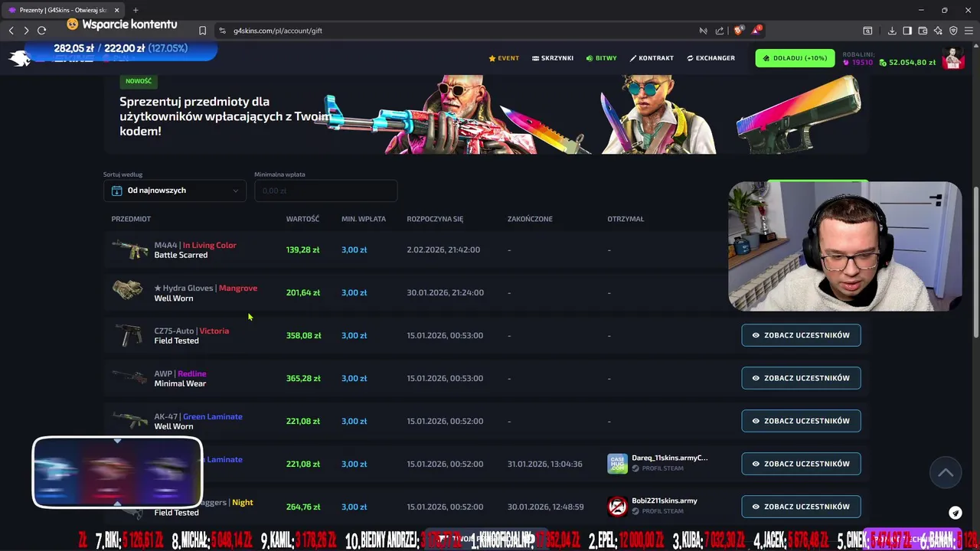Expand the 'Od najnowszych' sort dropdown

tap(175, 191)
